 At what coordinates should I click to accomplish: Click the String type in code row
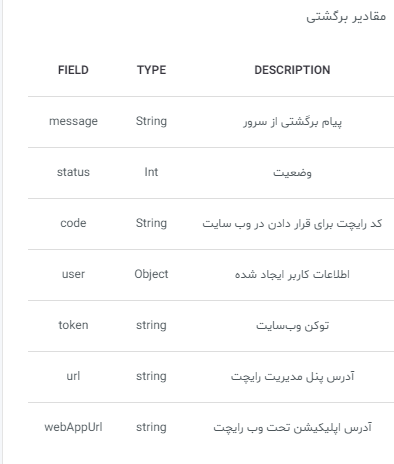(151, 223)
